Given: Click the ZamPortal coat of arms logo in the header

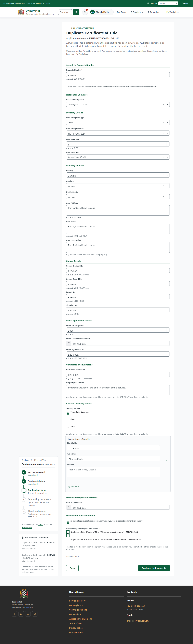Looking at the screenshot, I should click(21, 12).
